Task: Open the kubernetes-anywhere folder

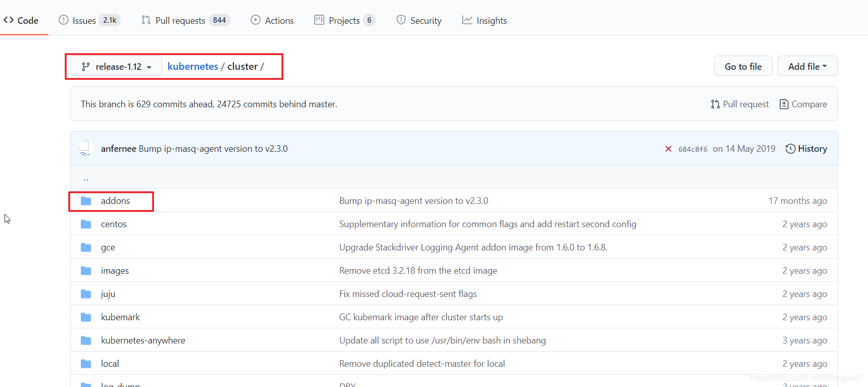Action: click(143, 340)
